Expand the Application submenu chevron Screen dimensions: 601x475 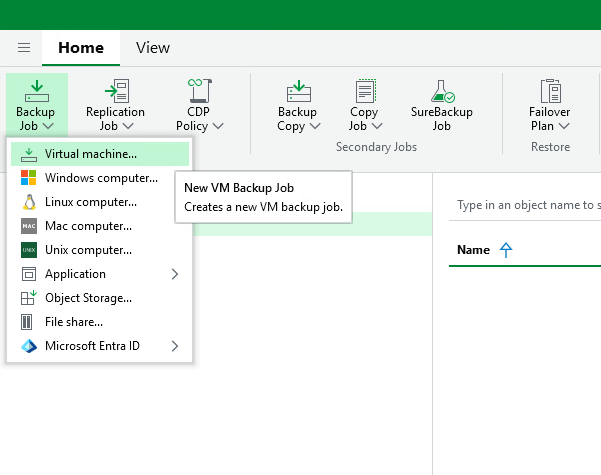click(x=175, y=274)
